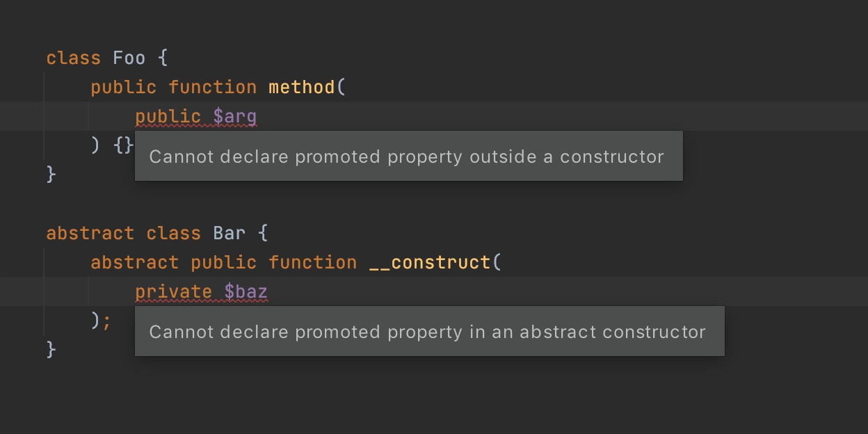Place cursor on the $baz parameter
Viewport: 868px width, 434px height.
pos(246,291)
